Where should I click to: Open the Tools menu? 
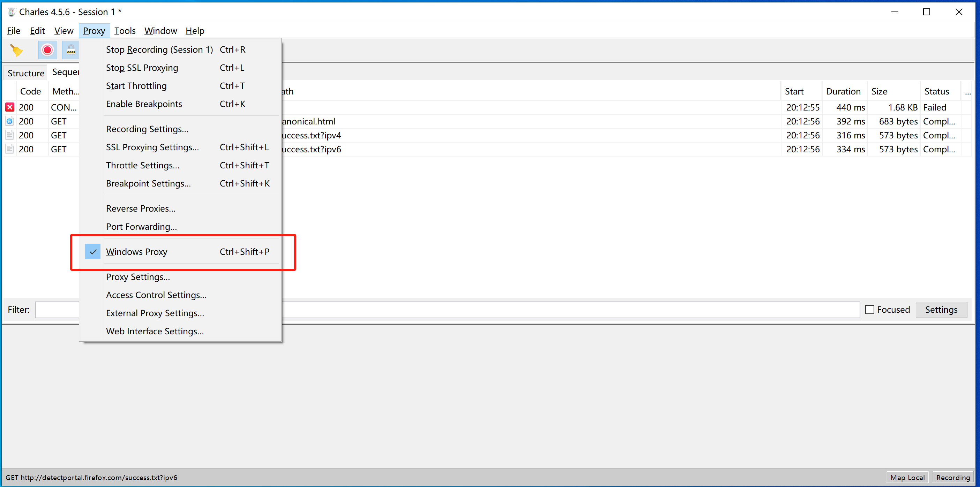125,31
